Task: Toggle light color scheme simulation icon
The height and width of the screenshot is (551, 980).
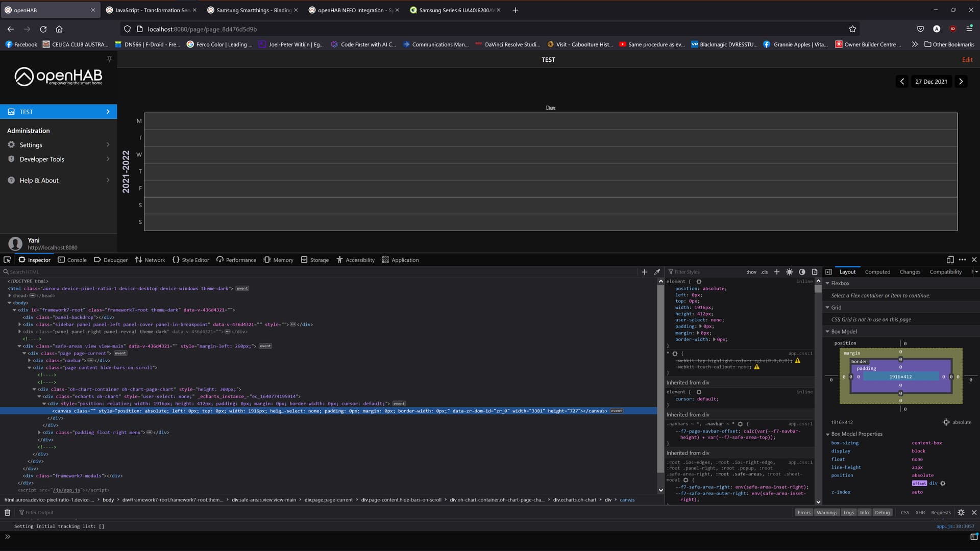Action: [x=790, y=272]
